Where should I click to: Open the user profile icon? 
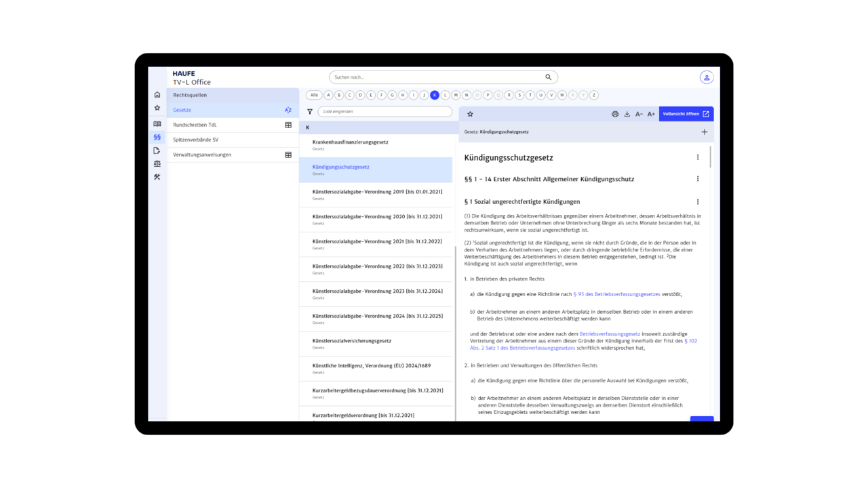click(x=706, y=77)
